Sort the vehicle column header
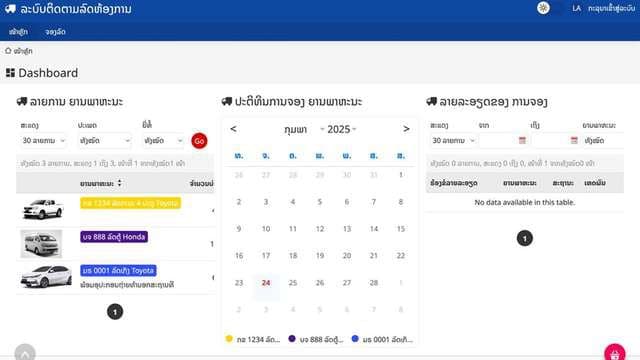This screenshot has width=640, height=360. click(101, 183)
